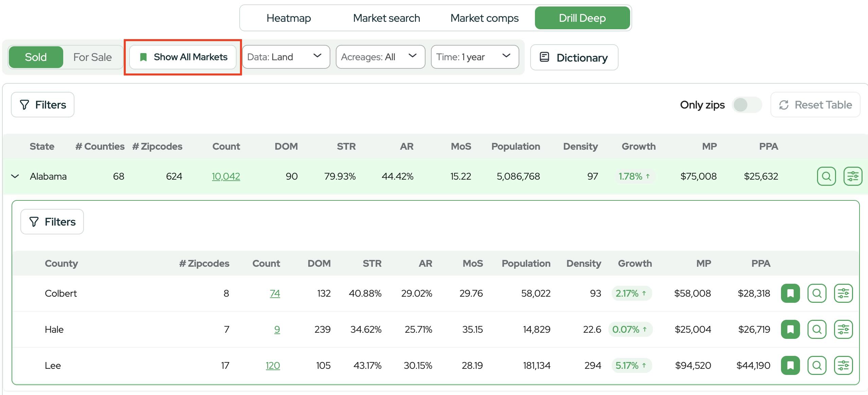This screenshot has width=868, height=395.
Task: Open the Acreages: All dropdown
Action: click(x=380, y=57)
